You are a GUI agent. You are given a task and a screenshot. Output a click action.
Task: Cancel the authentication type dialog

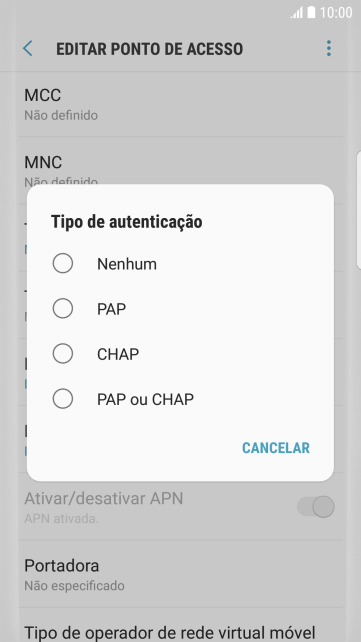click(276, 448)
